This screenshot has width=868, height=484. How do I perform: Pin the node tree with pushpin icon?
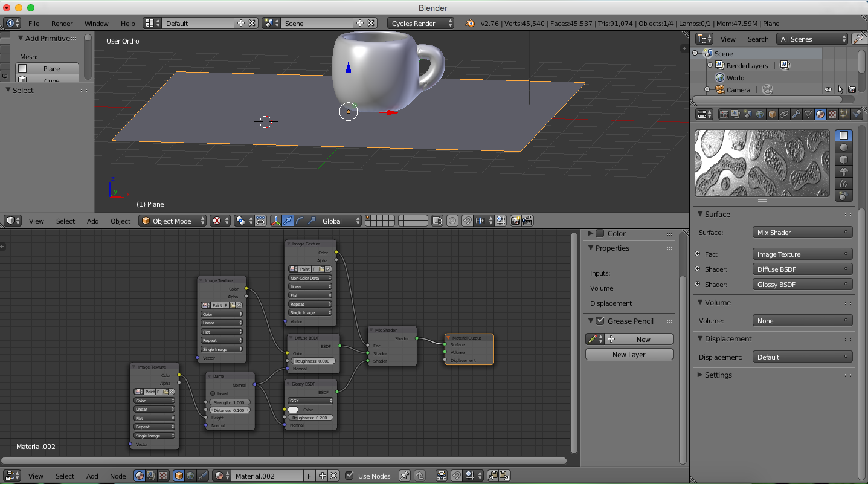pyautogui.click(x=405, y=476)
